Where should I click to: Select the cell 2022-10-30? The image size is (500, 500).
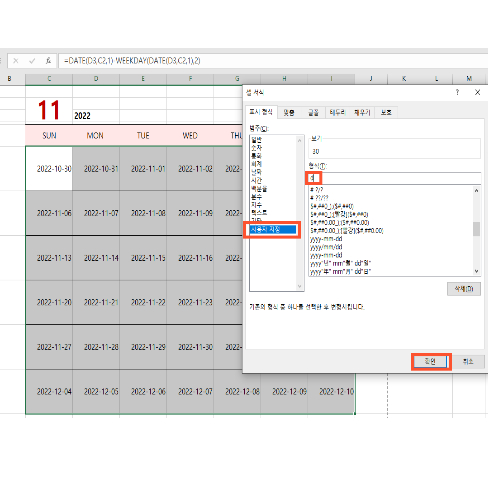point(49,169)
